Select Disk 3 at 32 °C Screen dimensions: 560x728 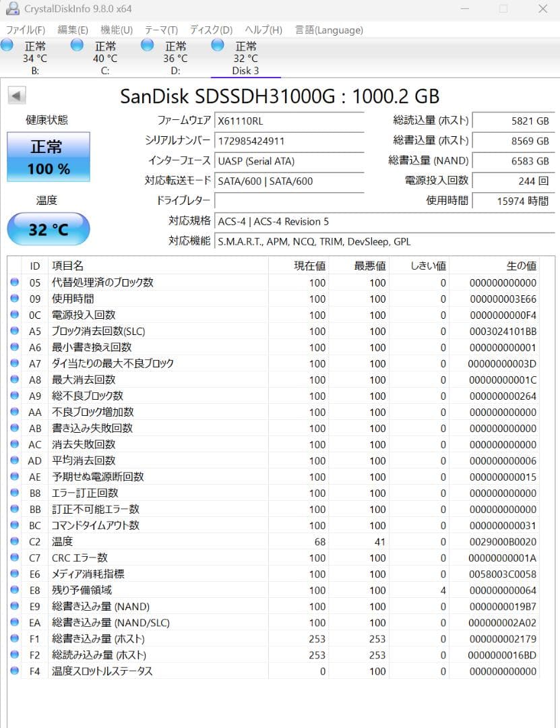[x=246, y=58]
